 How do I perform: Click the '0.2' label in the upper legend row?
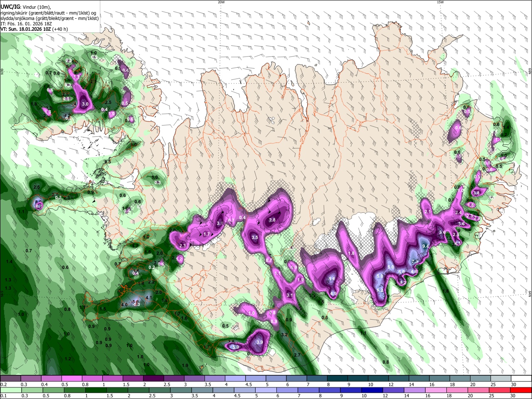(x=3, y=384)
